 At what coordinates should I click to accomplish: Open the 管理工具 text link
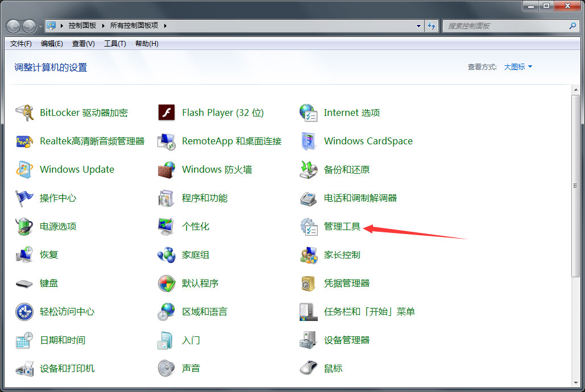click(x=342, y=227)
